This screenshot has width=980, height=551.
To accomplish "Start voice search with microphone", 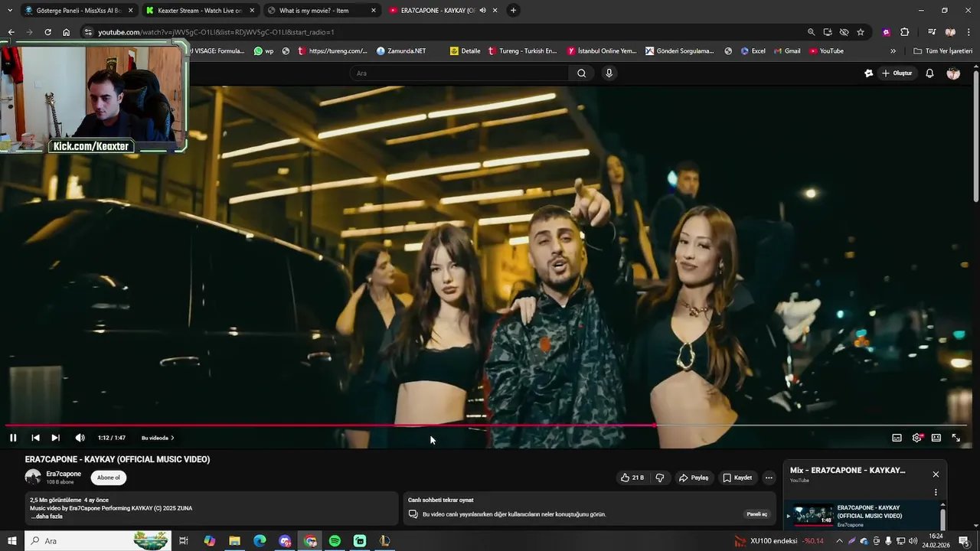I will coord(609,73).
